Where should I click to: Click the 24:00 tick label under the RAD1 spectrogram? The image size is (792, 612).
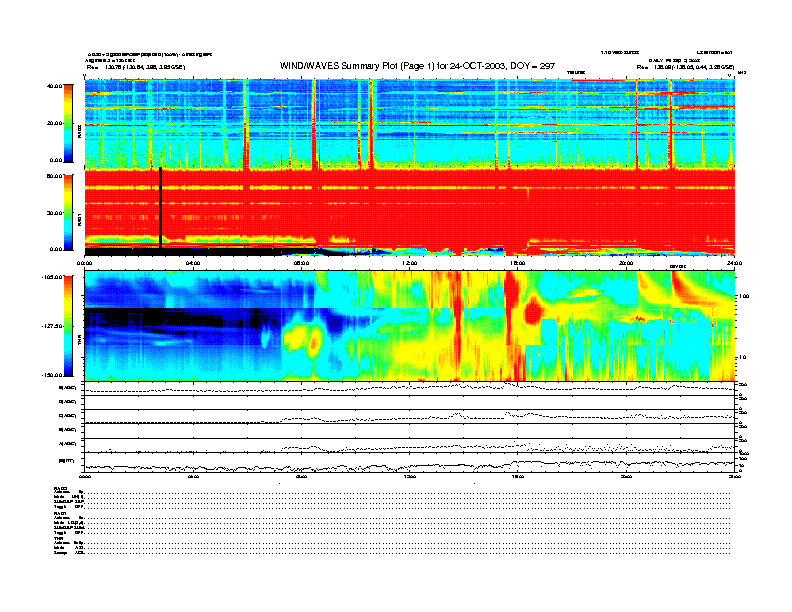coord(734,263)
